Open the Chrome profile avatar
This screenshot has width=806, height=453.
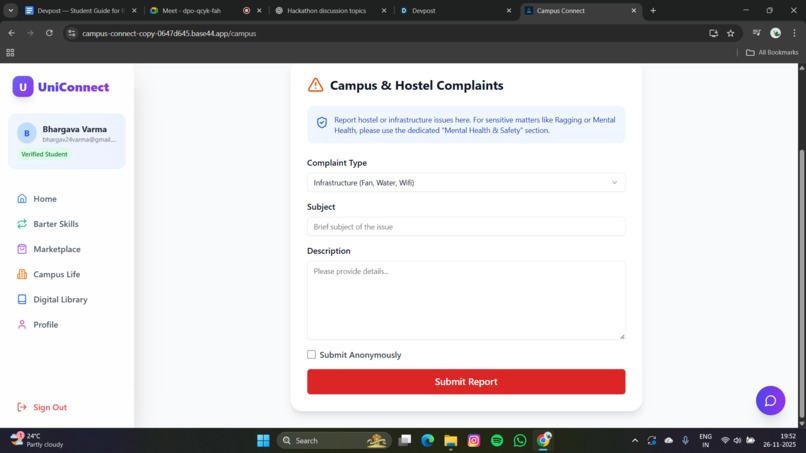[776, 33]
